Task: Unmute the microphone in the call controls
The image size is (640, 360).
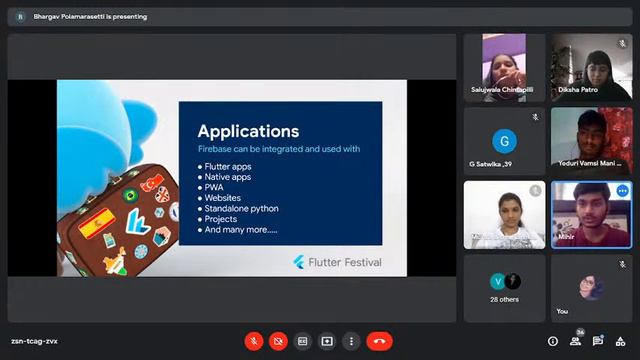Action: [x=254, y=341]
